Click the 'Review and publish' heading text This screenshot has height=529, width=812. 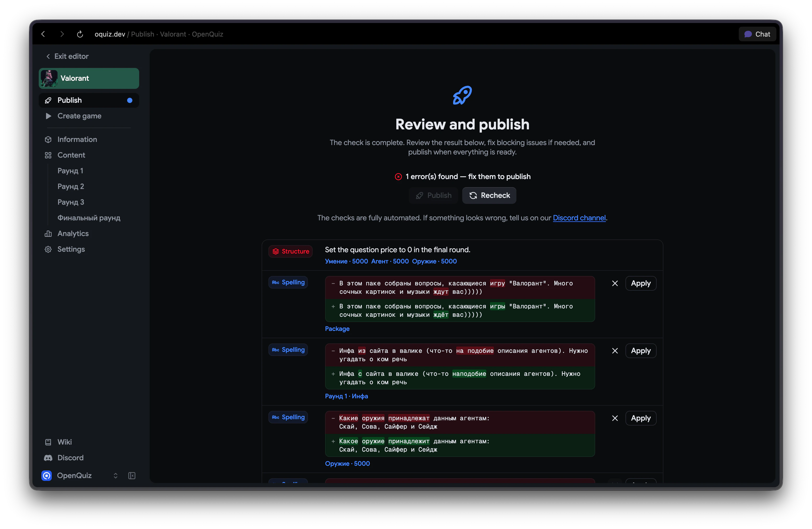[x=462, y=124]
